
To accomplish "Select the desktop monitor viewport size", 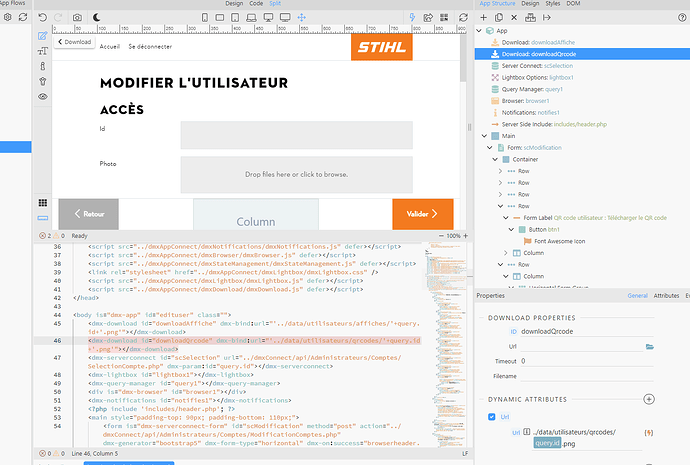I will pos(268,18).
